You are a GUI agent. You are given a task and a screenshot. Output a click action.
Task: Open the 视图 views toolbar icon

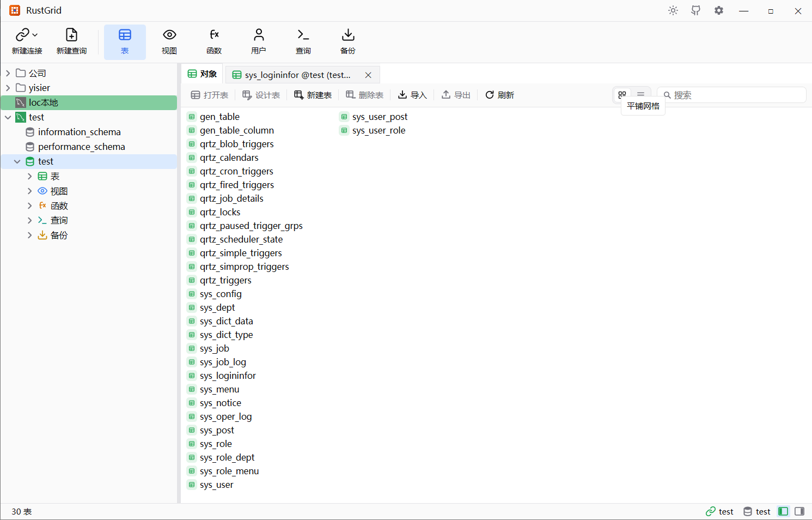pyautogui.click(x=169, y=42)
